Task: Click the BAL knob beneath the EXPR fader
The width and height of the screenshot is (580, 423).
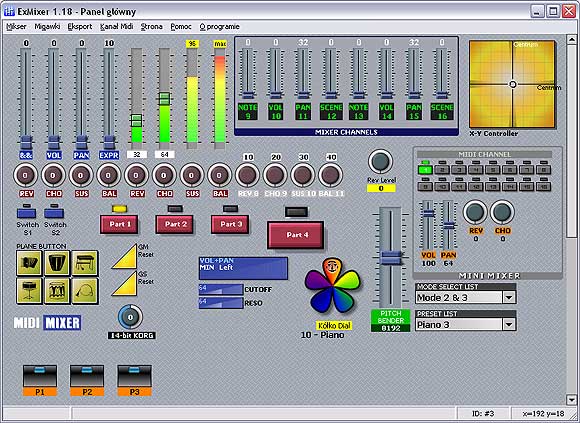Action: point(108,175)
